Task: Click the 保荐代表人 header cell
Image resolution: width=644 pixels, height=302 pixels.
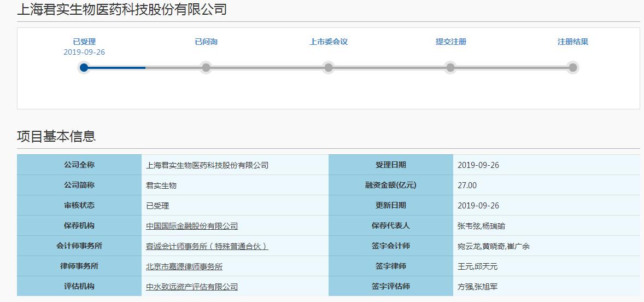Action: [390, 225]
